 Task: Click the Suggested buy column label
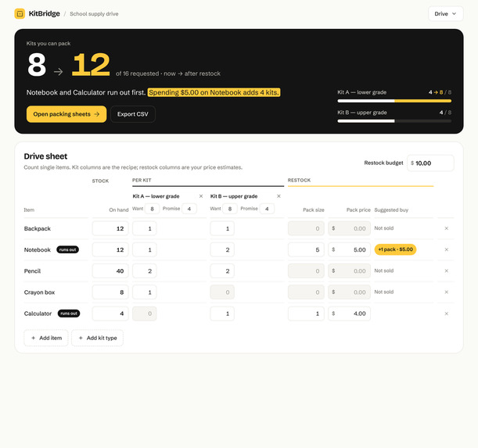pyautogui.click(x=391, y=210)
